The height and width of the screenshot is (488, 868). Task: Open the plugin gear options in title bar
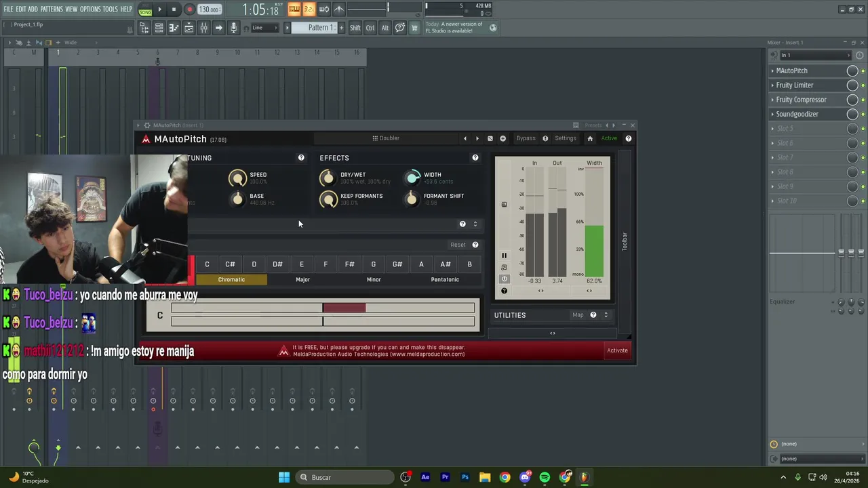146,125
